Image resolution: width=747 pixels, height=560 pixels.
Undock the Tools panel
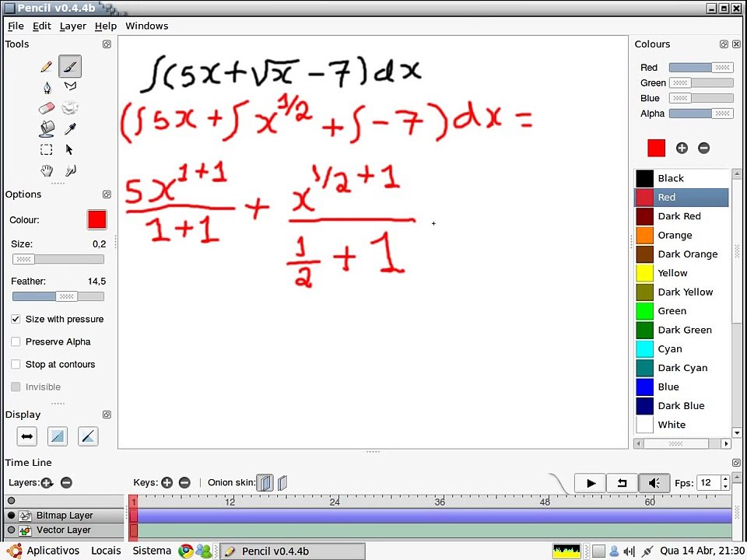pyautogui.click(x=107, y=44)
